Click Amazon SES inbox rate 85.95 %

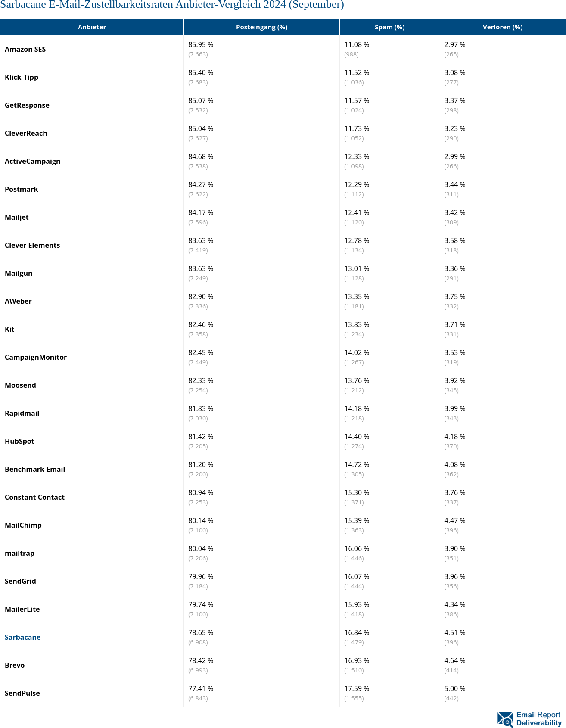(201, 44)
